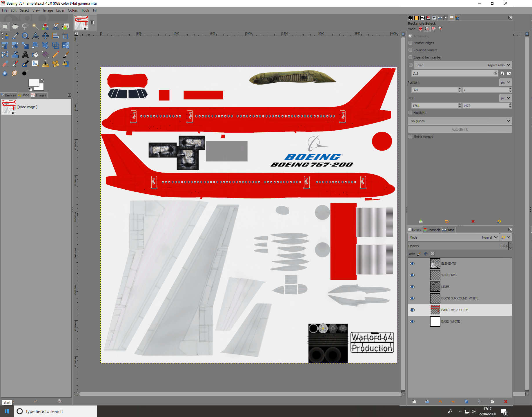
Task: Select the Pencil tool
Action: click(56, 55)
